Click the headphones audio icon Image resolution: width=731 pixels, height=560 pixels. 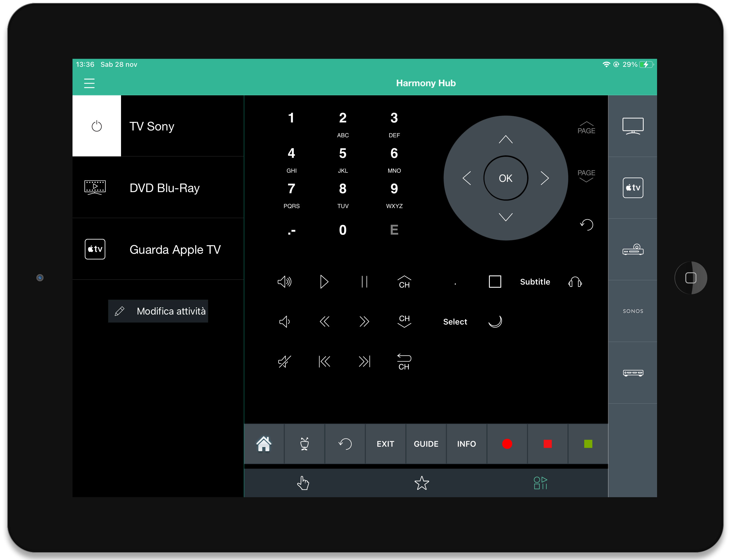(575, 282)
